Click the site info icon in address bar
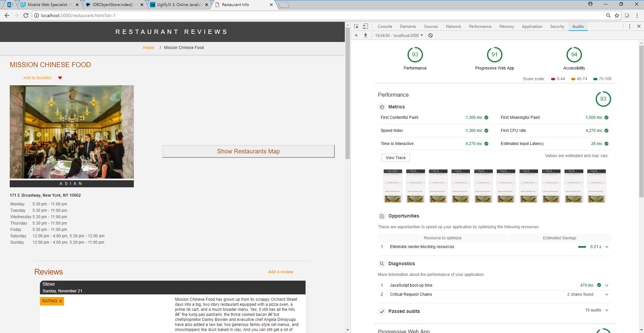Screen dimensions: 644x333 [37, 15]
